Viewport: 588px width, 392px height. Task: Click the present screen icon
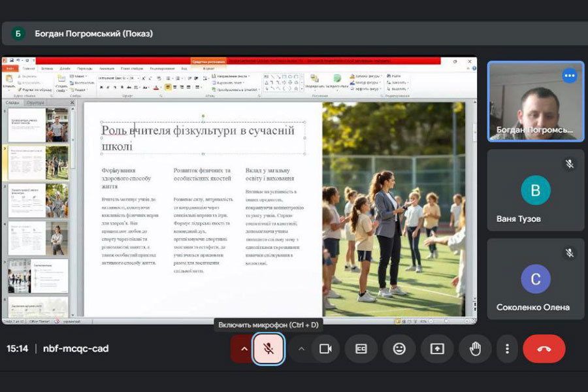click(437, 349)
